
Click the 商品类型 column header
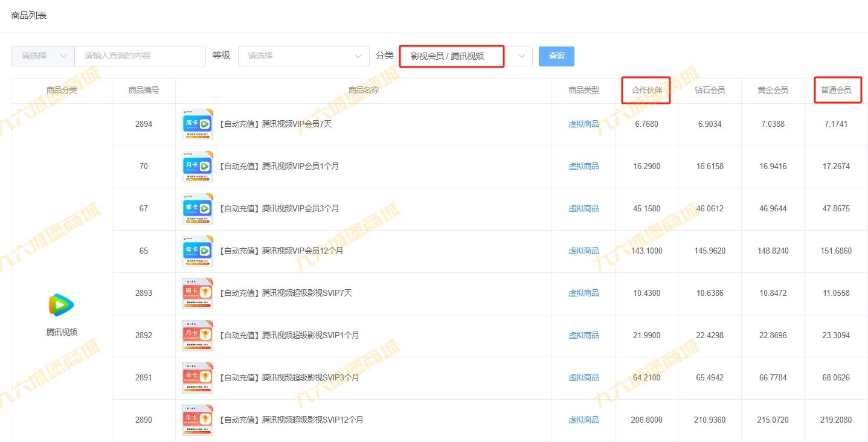tap(583, 90)
